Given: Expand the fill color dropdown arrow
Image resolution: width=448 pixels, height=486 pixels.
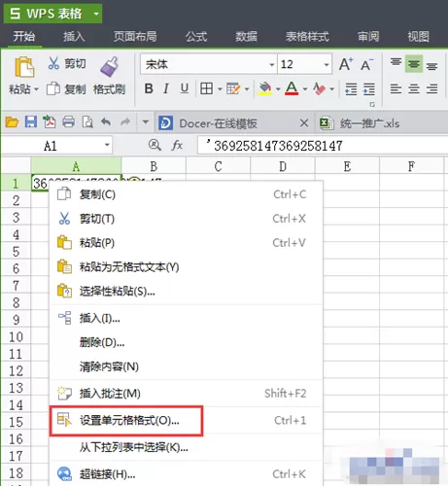Looking at the screenshot, I should tap(278, 88).
